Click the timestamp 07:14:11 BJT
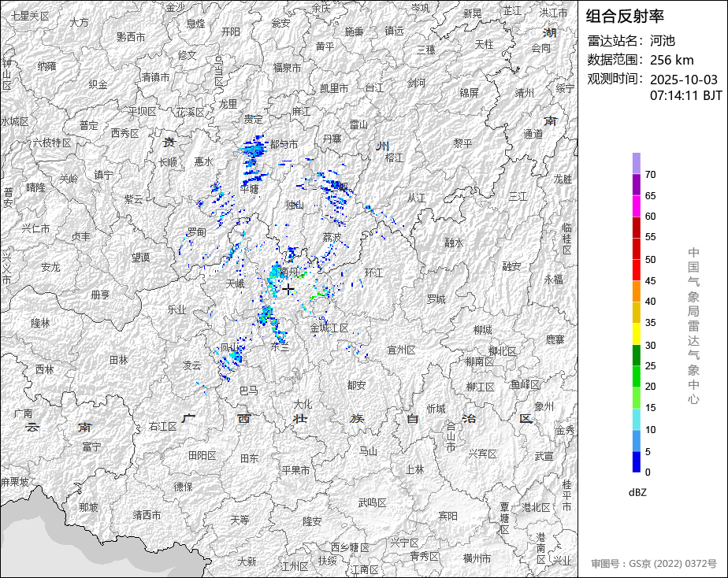The height and width of the screenshot is (578, 728). coord(685,95)
